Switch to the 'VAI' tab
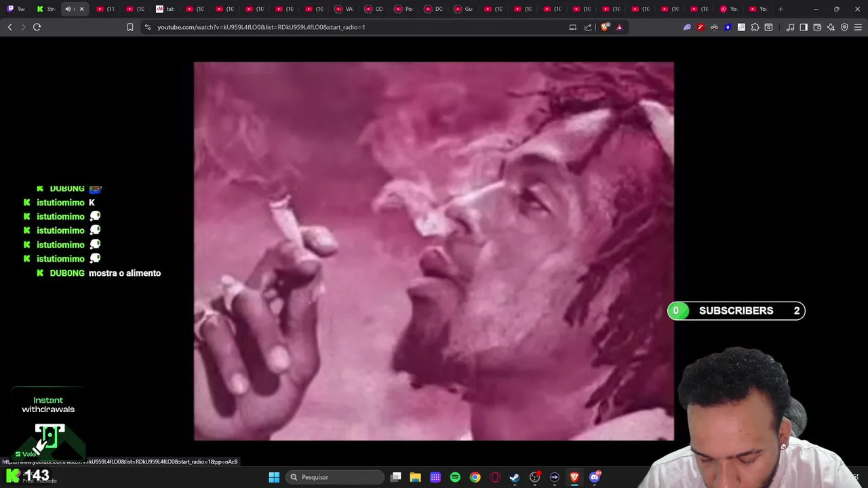This screenshot has width=868, height=488. coord(344,9)
